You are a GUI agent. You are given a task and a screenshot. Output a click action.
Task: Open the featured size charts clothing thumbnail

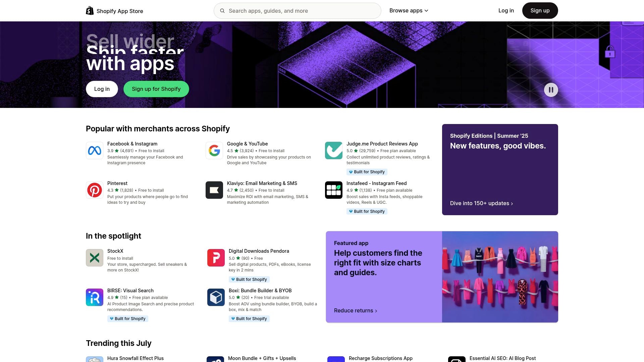coord(500,277)
